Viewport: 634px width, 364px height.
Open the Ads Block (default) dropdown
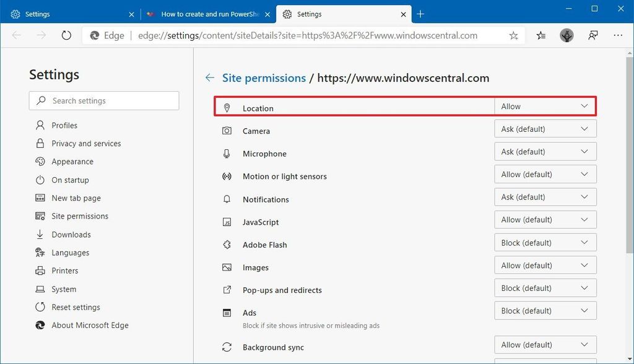pos(544,310)
